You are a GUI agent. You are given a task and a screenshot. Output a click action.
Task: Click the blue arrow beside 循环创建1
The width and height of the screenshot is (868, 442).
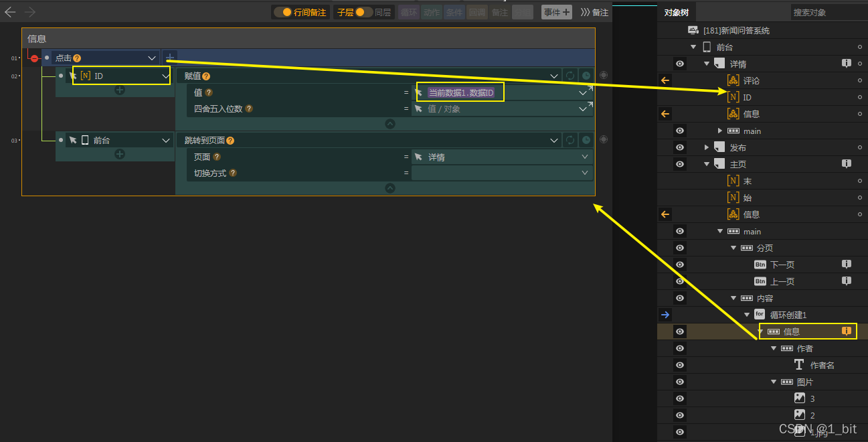click(665, 315)
